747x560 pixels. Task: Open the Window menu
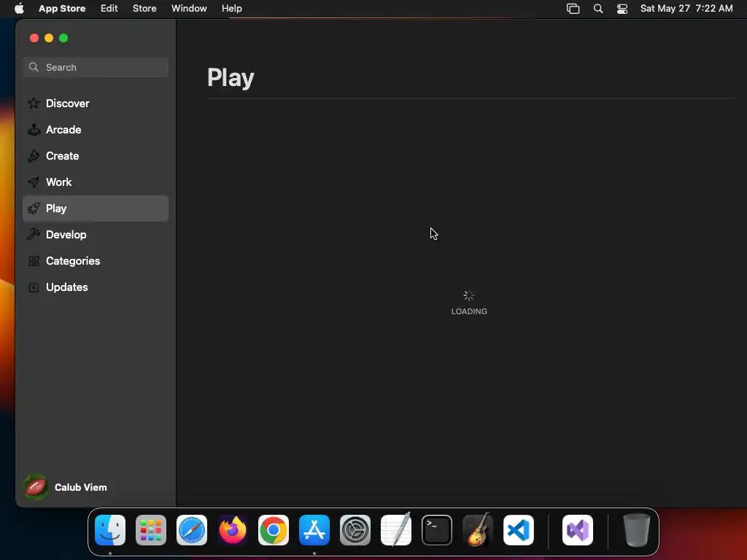(x=189, y=9)
